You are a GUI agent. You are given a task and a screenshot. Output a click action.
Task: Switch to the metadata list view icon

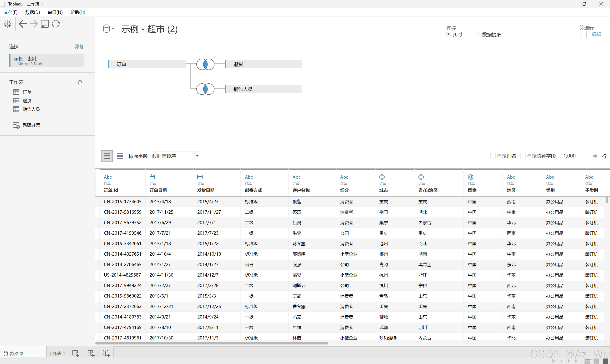120,156
